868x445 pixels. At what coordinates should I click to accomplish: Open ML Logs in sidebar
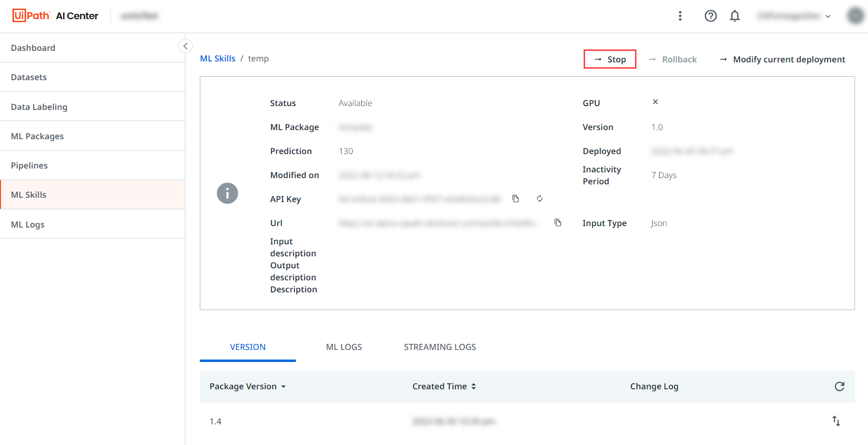(x=93, y=224)
